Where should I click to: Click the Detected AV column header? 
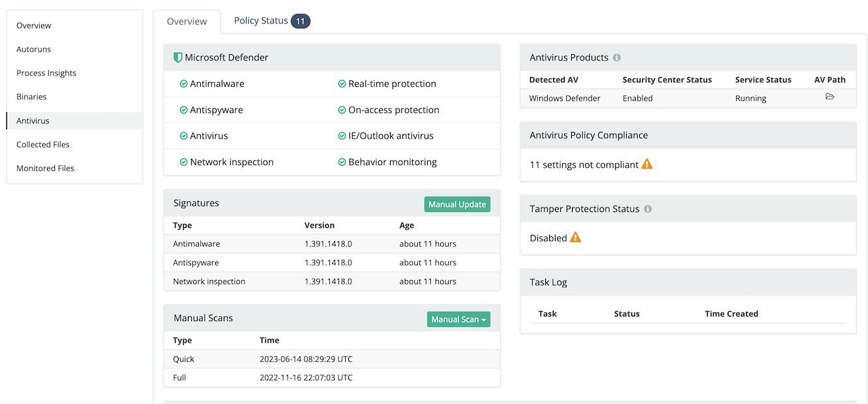554,80
